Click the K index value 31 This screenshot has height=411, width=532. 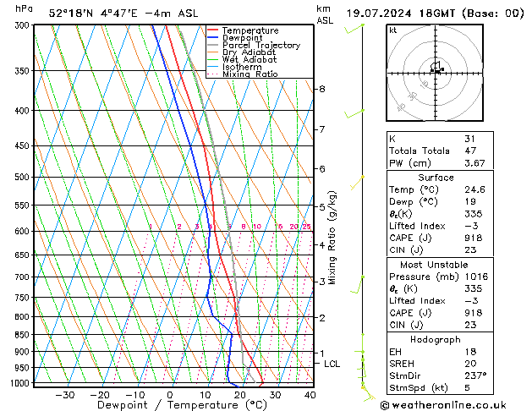[470, 139]
